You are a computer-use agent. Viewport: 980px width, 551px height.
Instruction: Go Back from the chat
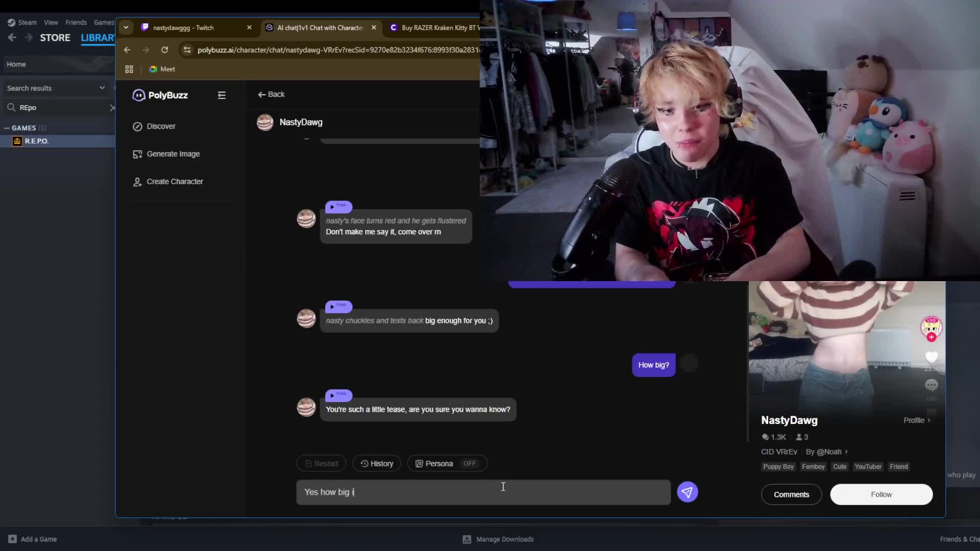tap(271, 94)
